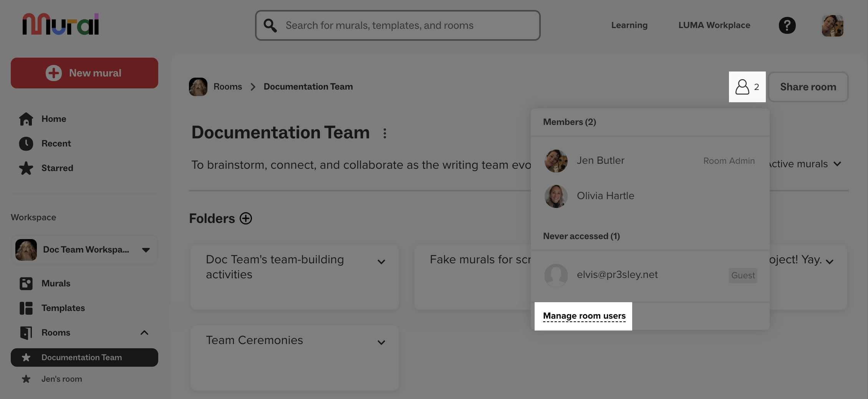Expand the Active murals dropdown
Image resolution: width=868 pixels, height=399 pixels.
pyautogui.click(x=837, y=164)
